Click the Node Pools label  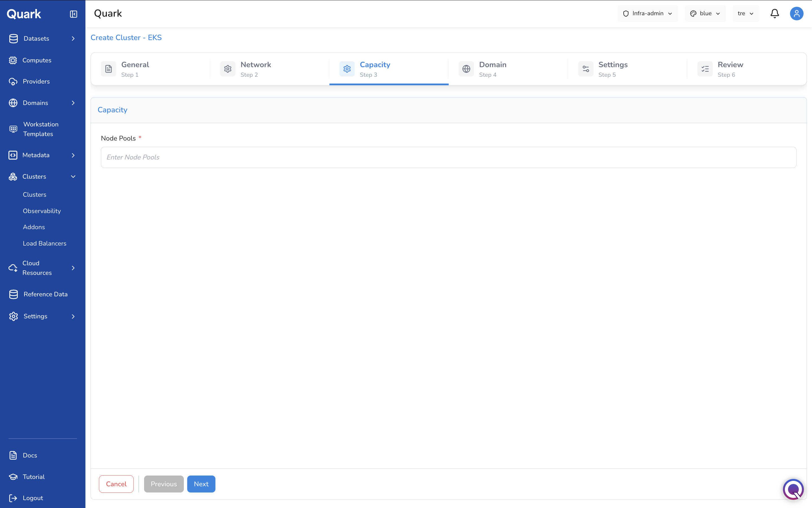118,138
